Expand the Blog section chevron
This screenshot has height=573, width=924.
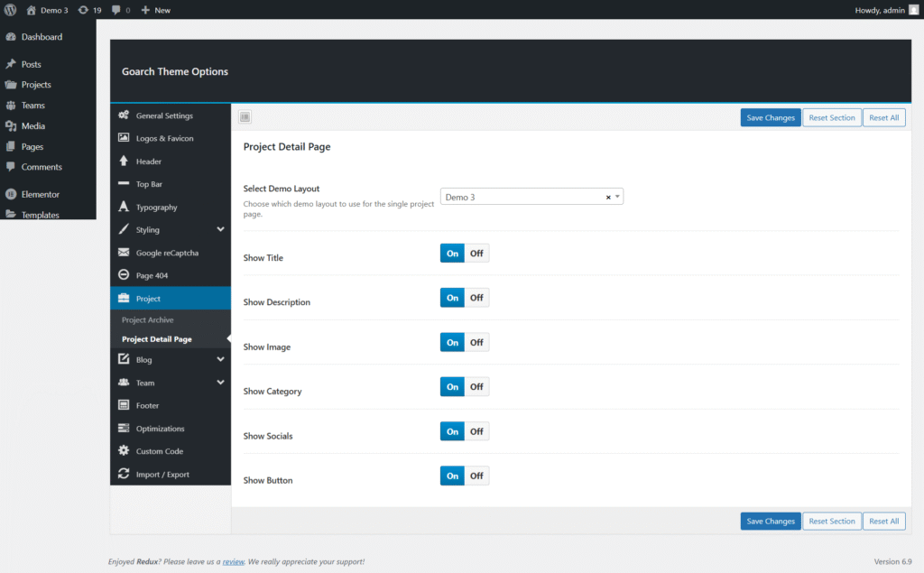tap(220, 359)
